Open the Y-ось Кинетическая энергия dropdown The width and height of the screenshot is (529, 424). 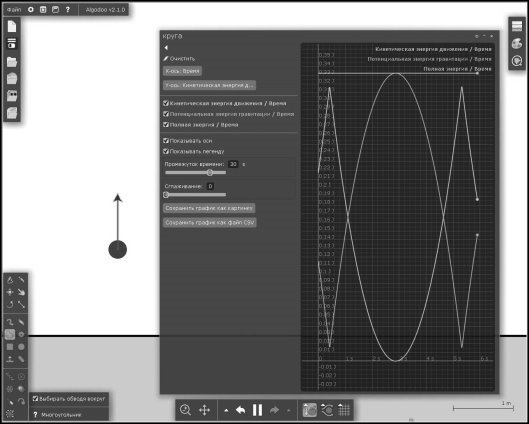click(x=209, y=85)
